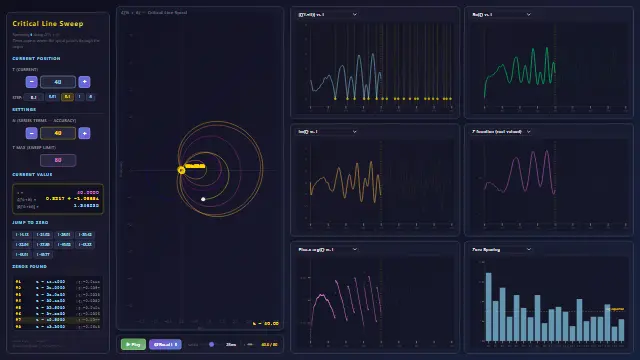Image resolution: width=640 pixels, height=360 pixels.
Task: Select zero #1 in Zeros Found list
Action: coord(58,282)
